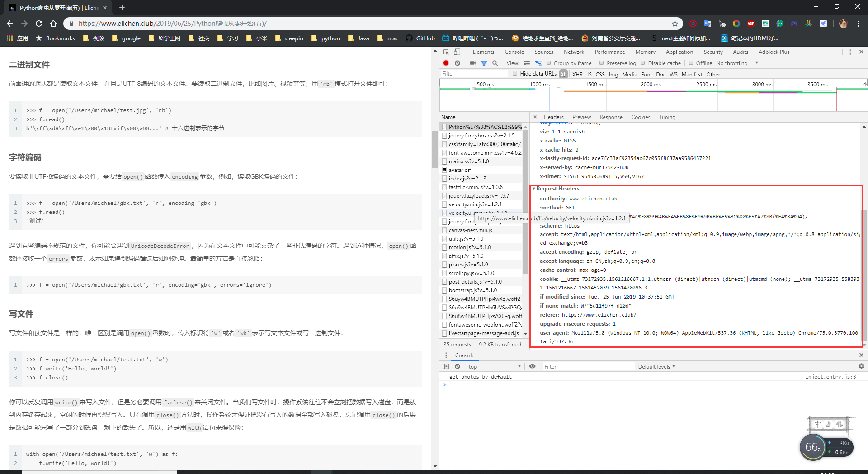Open DevTools customize menu (three dots)

click(x=850, y=52)
